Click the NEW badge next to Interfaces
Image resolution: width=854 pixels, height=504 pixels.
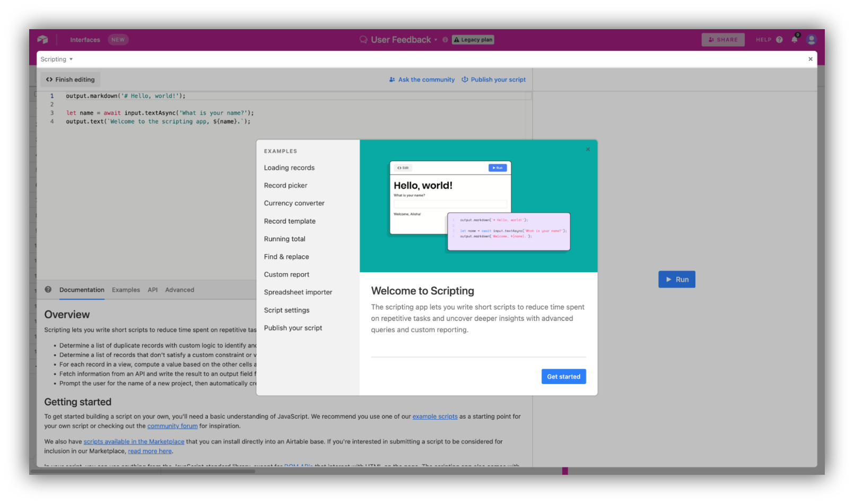pyautogui.click(x=118, y=40)
